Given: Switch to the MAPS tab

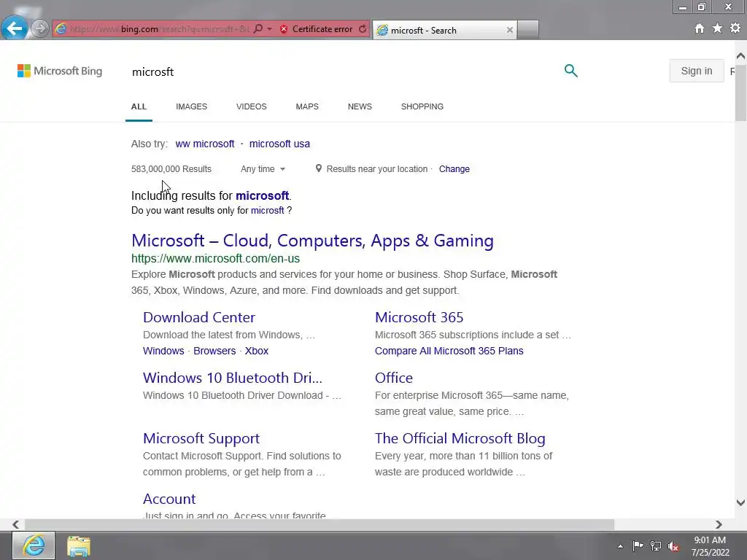Looking at the screenshot, I should 307,106.
